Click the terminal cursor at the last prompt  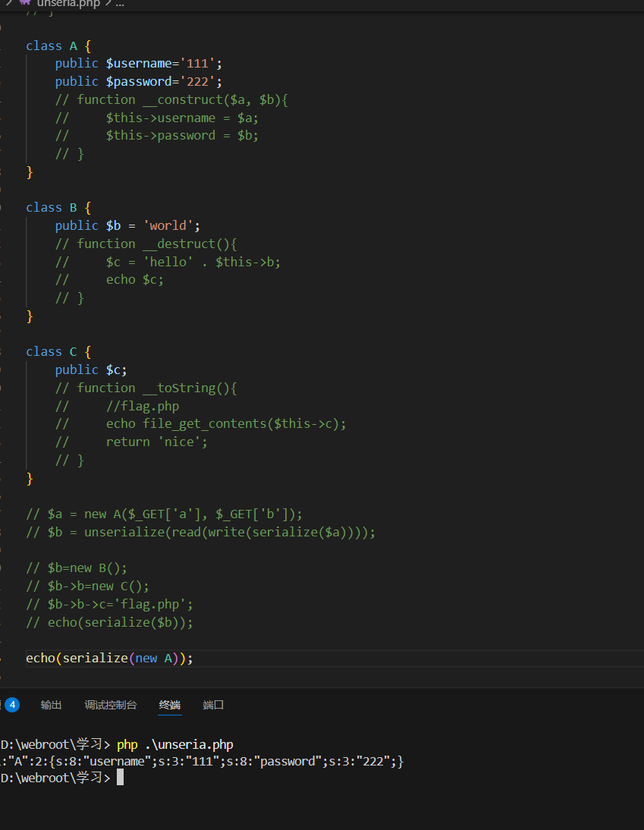pos(120,777)
